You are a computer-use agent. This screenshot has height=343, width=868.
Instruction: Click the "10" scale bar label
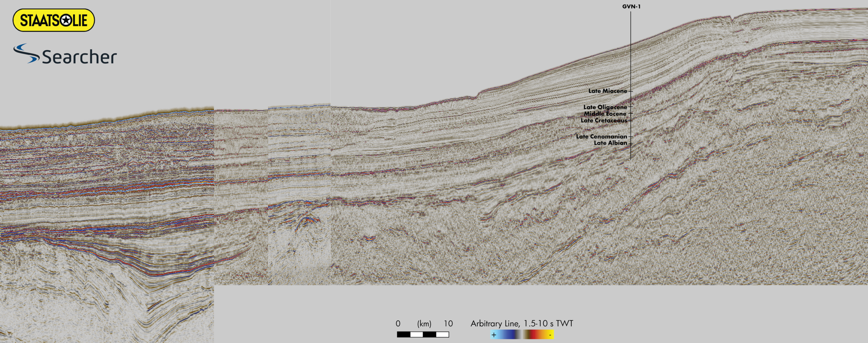click(448, 324)
